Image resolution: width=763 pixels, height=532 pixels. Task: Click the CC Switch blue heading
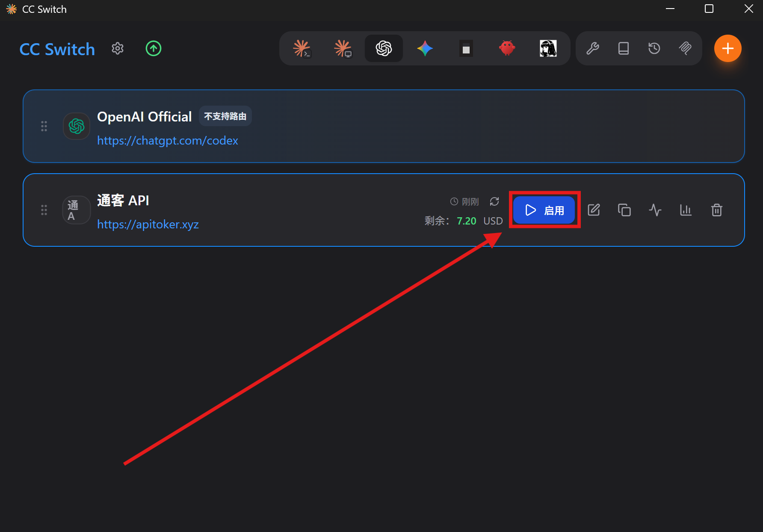tap(57, 49)
